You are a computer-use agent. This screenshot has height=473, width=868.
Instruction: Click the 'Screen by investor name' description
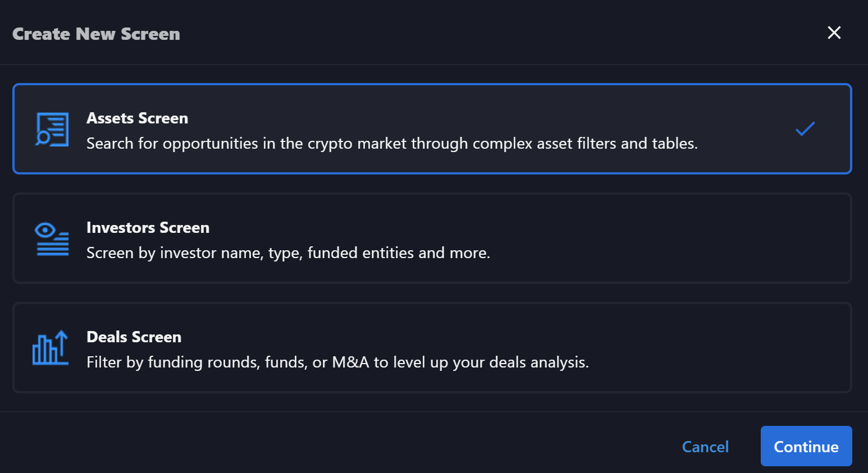[x=289, y=253]
